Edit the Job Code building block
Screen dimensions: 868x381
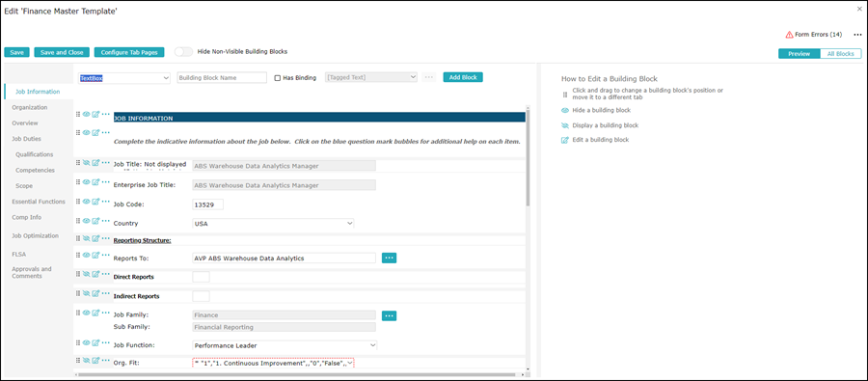point(95,201)
